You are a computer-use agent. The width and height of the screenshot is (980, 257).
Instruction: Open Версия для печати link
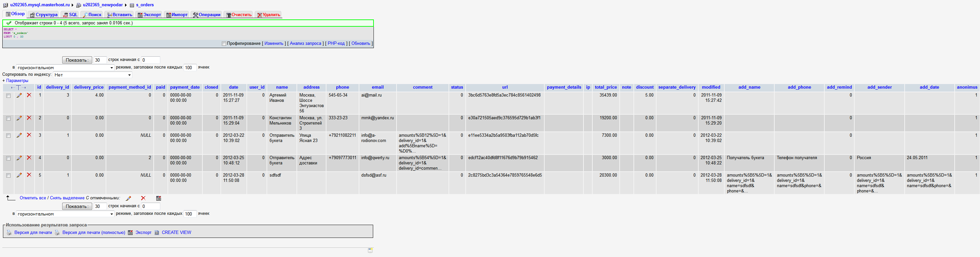tap(33, 233)
